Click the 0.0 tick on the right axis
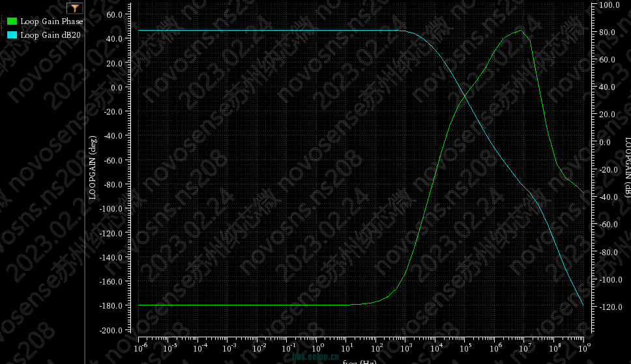Viewport: 631px width, 364px height. 605,142
